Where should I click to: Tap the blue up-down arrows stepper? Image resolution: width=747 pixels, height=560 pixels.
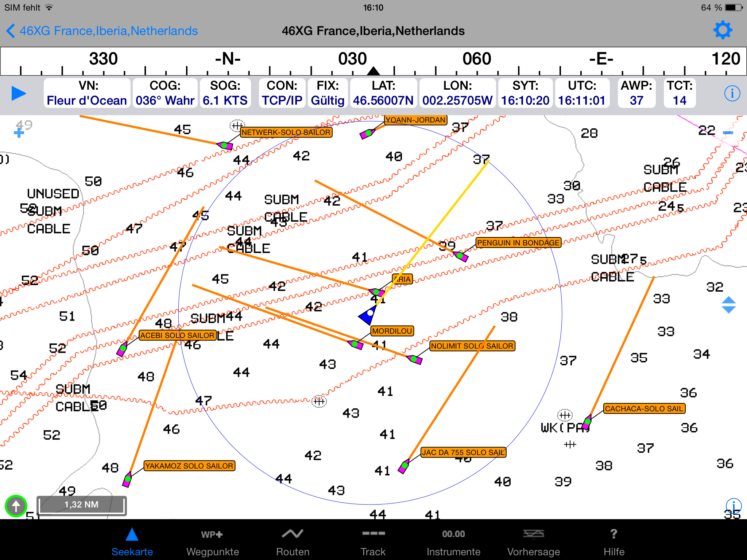tap(728, 305)
